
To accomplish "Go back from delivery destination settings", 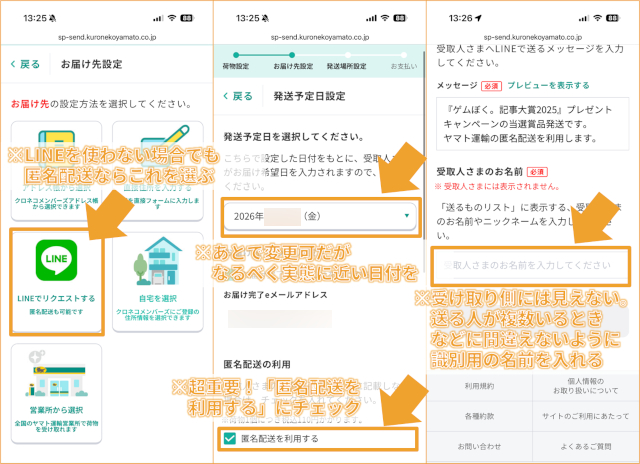I will (25, 64).
